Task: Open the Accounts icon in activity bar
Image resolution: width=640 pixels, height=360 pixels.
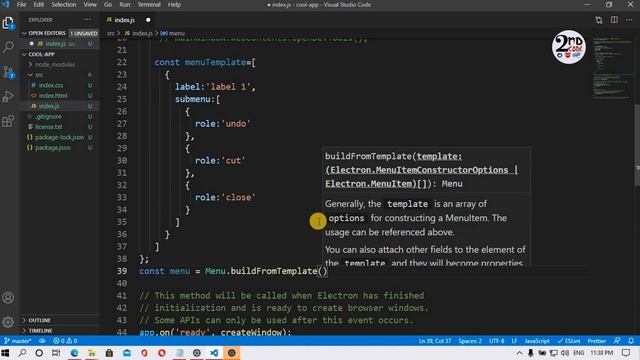Action: pyautogui.click(x=8, y=298)
